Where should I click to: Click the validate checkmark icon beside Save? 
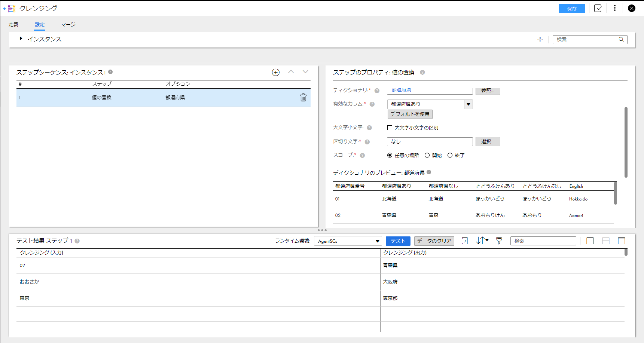click(598, 8)
